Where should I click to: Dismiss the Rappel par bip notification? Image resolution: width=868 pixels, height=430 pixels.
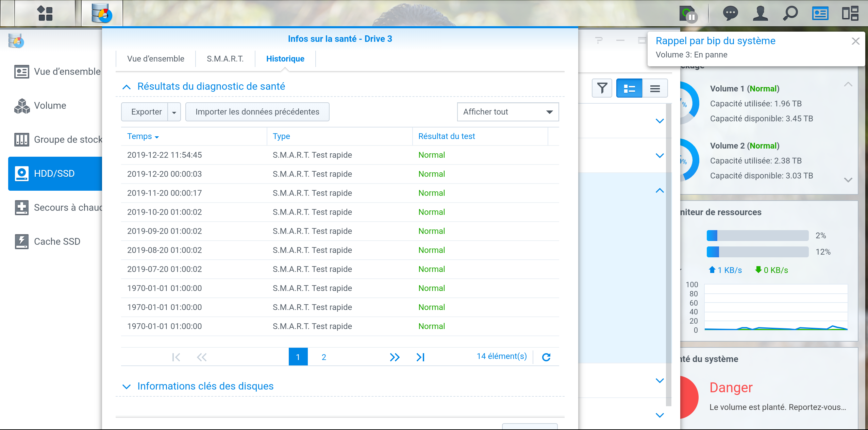coord(855,41)
